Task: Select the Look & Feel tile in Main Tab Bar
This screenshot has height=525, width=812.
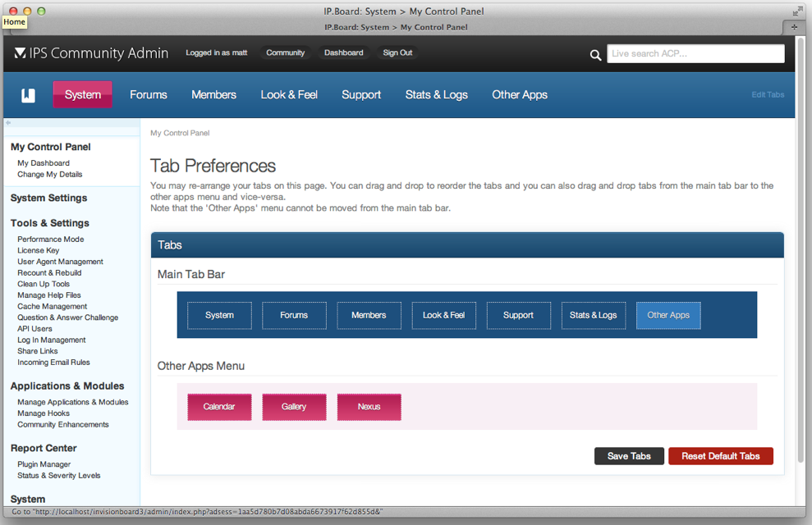Action: coord(444,316)
